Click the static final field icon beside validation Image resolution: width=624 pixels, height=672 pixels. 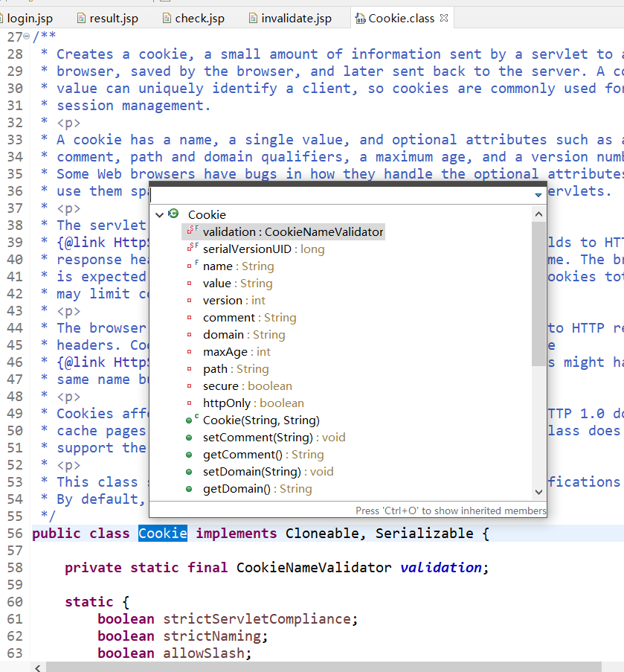(192, 231)
